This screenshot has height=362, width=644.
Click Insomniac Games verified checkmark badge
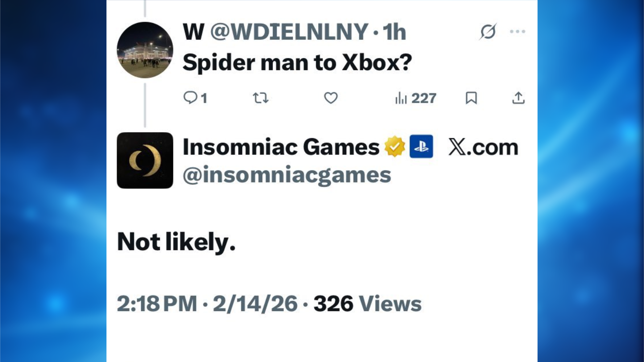tap(395, 146)
